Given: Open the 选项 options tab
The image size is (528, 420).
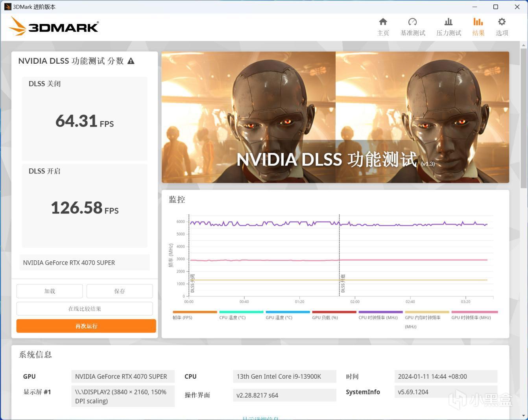Looking at the screenshot, I should coord(502,27).
